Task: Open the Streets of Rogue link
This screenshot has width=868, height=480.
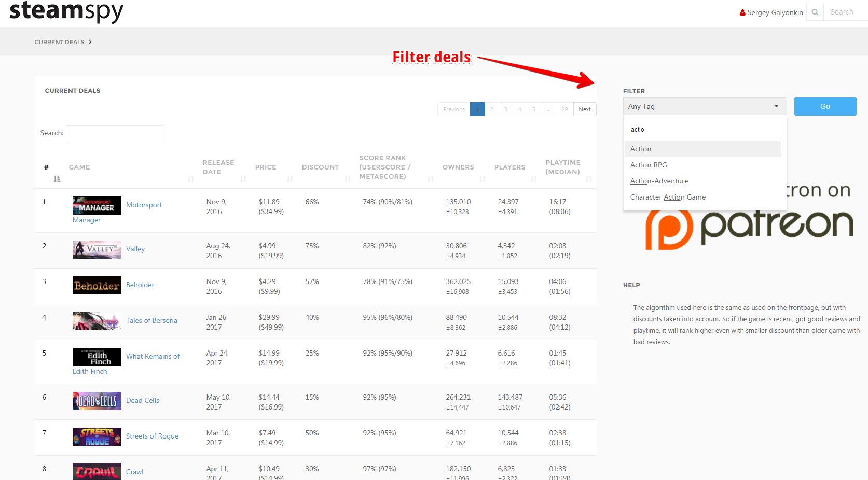Action: (x=152, y=436)
